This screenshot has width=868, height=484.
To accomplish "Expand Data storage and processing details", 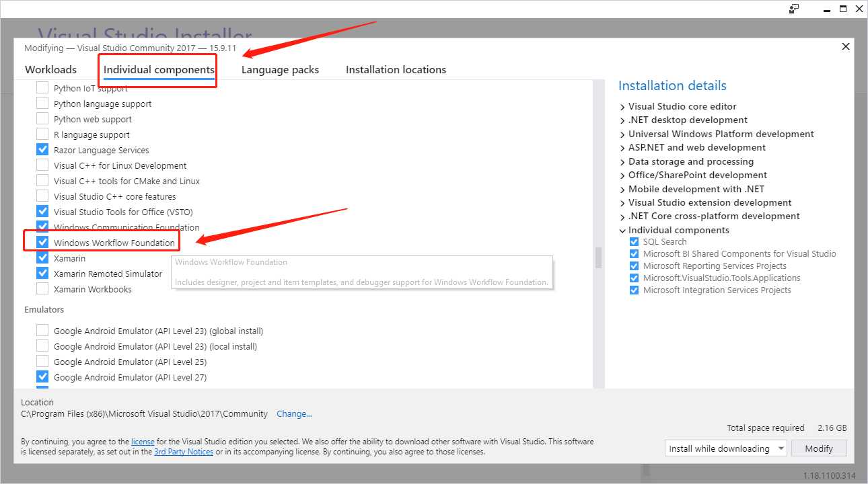I will 622,162.
